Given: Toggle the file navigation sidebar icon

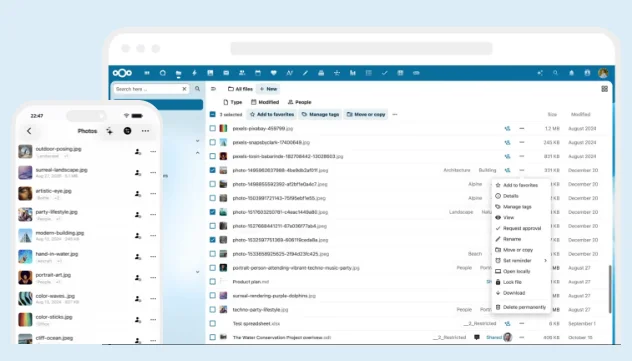Looking at the screenshot, I should (214, 89).
